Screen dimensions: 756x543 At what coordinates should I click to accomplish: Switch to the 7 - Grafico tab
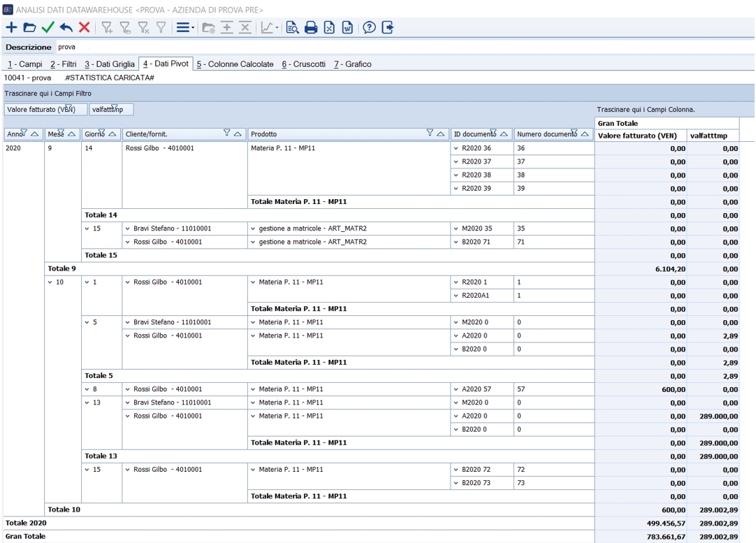(x=352, y=64)
